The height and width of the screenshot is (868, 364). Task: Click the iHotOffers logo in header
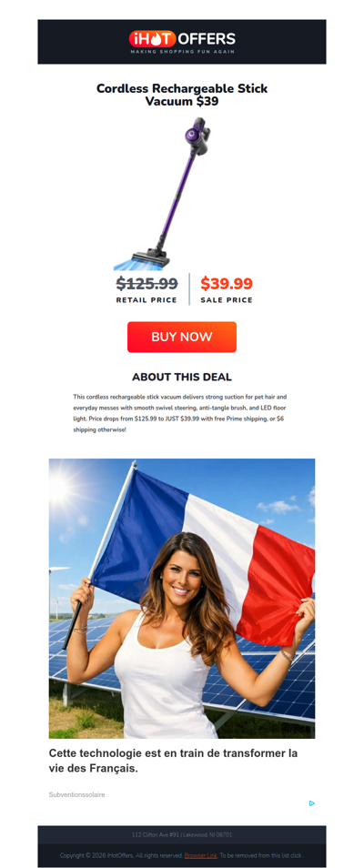click(182, 42)
